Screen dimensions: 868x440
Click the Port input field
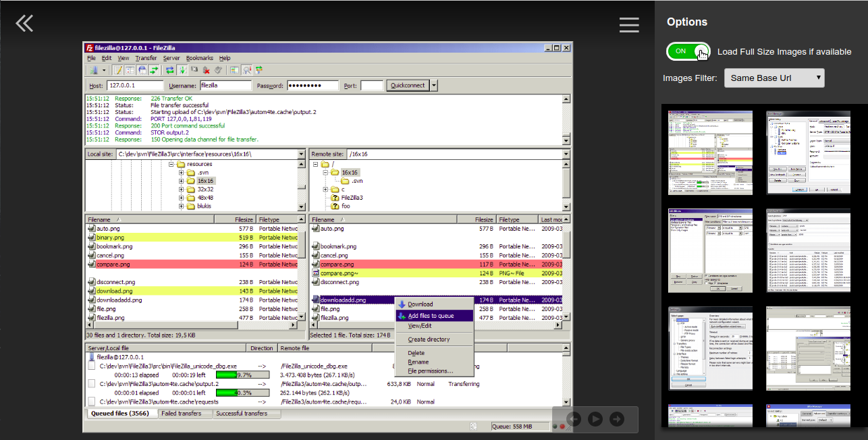click(x=372, y=86)
